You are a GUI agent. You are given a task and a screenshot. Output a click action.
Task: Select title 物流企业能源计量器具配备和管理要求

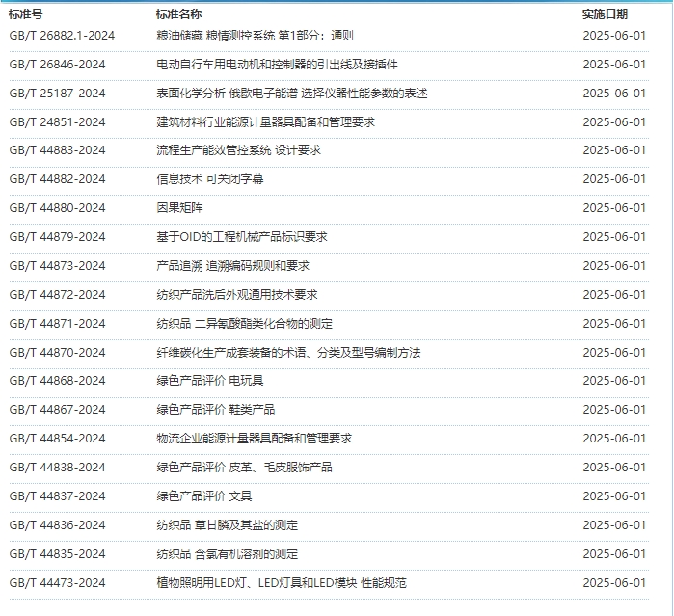(254, 439)
